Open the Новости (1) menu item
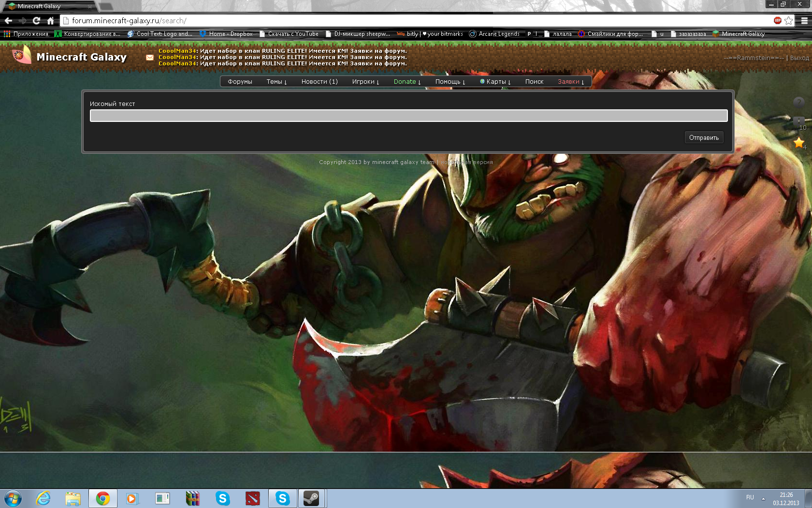The width and height of the screenshot is (812, 508). (319, 82)
